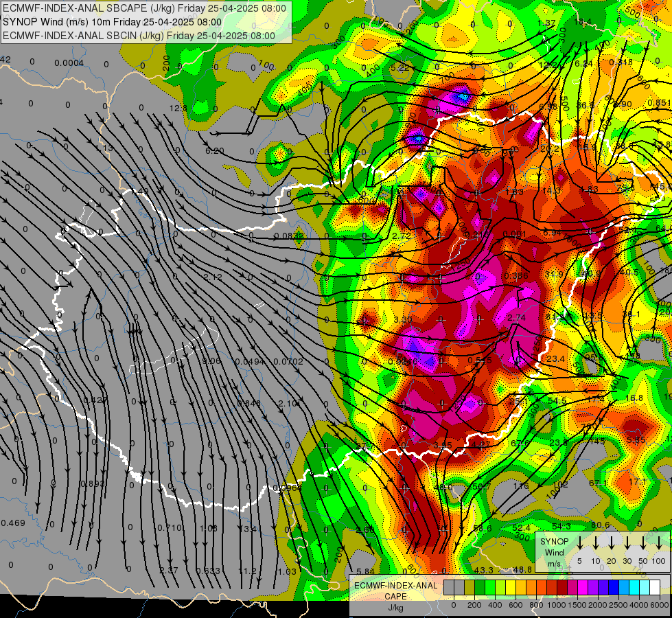Click the wind arrow above legend value 50
The height and width of the screenshot is (618, 672).
click(643, 542)
